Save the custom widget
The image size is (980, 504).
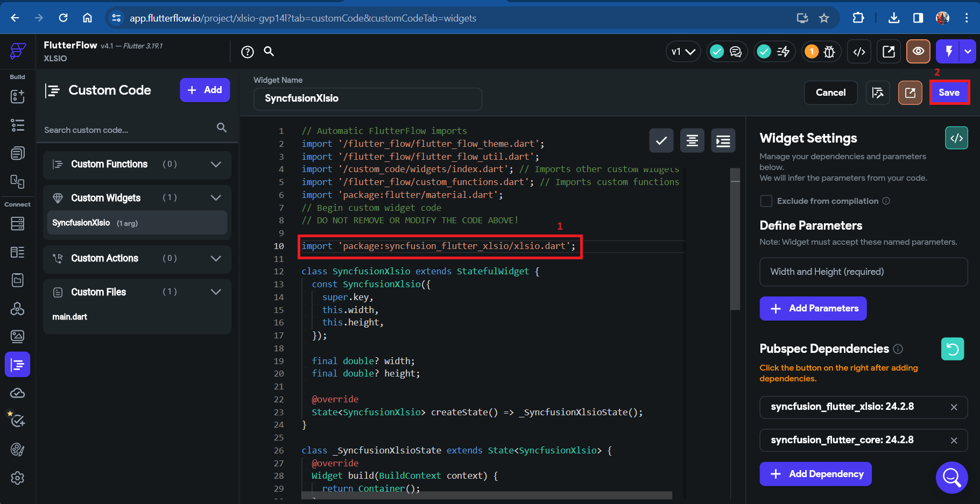point(949,93)
